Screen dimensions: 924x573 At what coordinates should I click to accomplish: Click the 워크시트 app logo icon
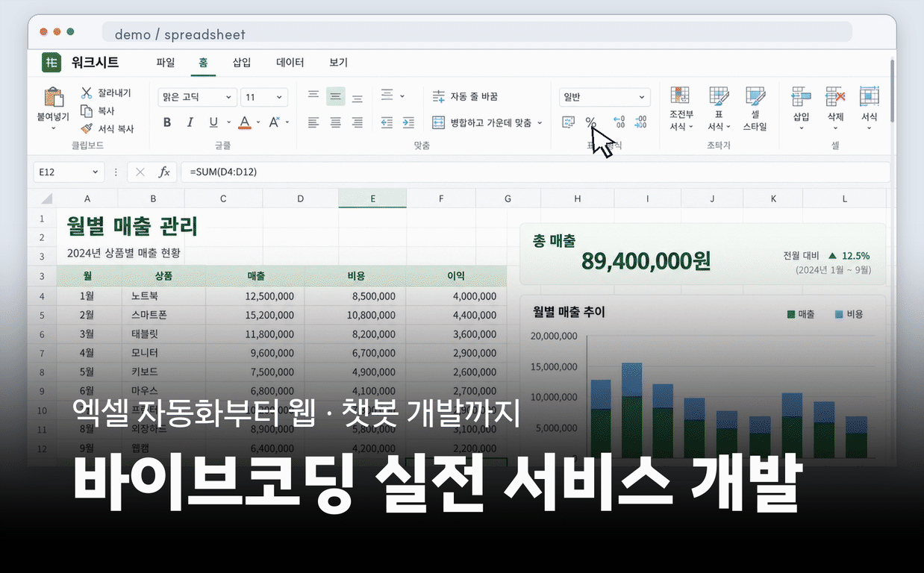tap(51, 63)
